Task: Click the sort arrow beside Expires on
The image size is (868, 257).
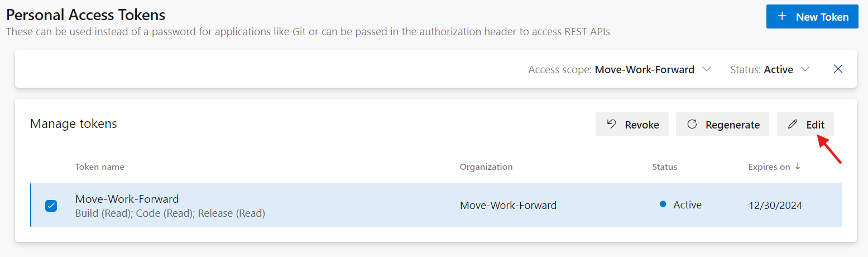Action: 798,166
